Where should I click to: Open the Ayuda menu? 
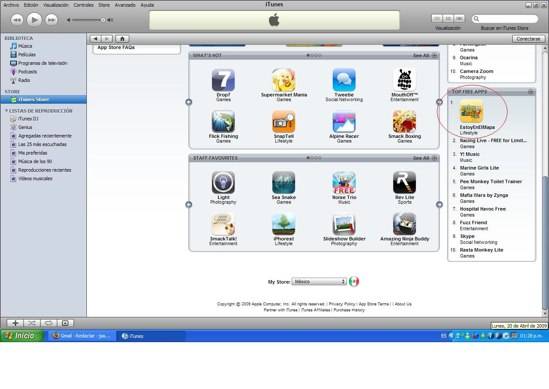[x=147, y=5]
